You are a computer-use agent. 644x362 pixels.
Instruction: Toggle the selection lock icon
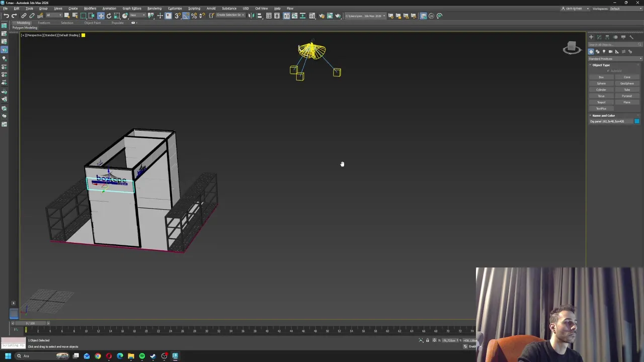point(428,340)
